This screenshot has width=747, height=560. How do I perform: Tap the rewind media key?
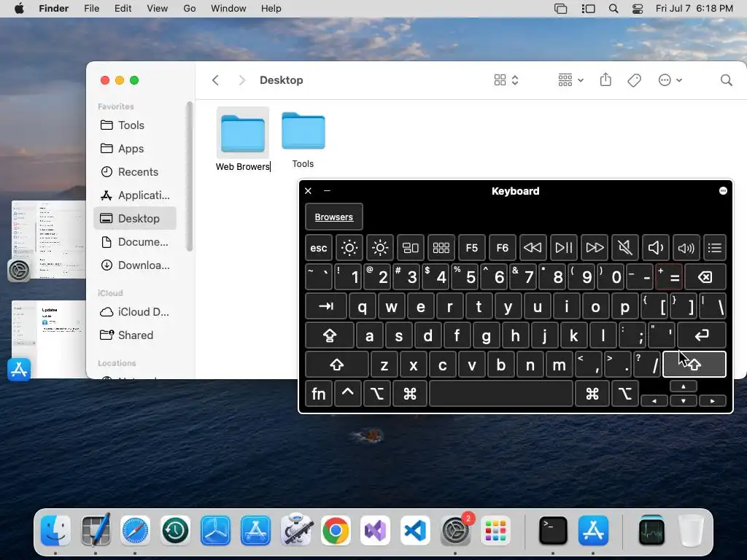pyautogui.click(x=533, y=248)
